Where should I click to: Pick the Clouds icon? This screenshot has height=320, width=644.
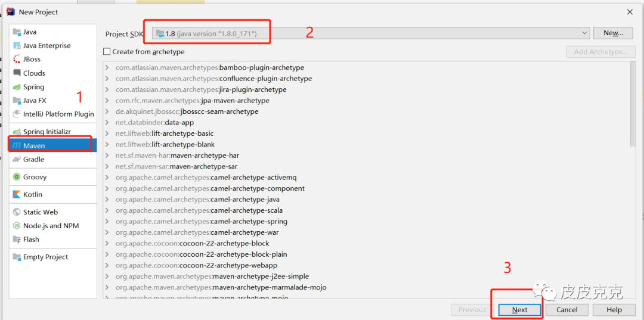(x=17, y=73)
